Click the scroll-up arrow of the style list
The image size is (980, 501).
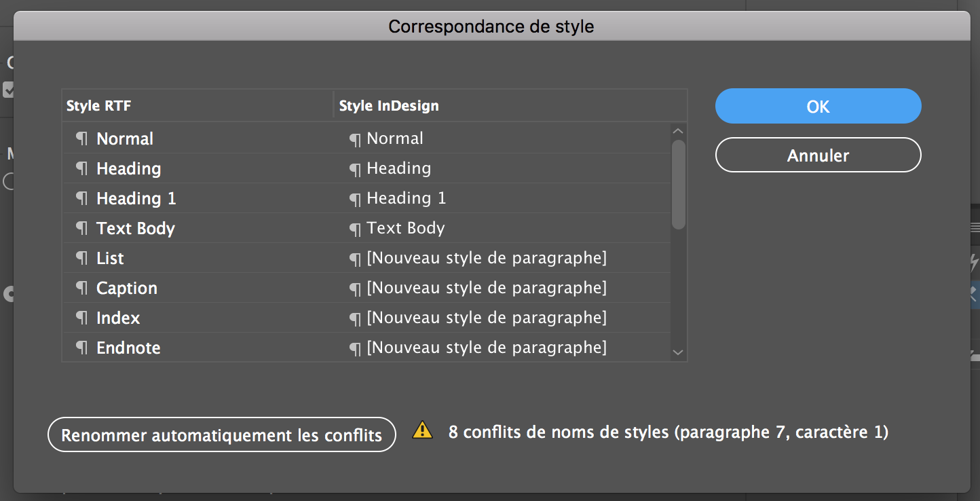tap(678, 131)
